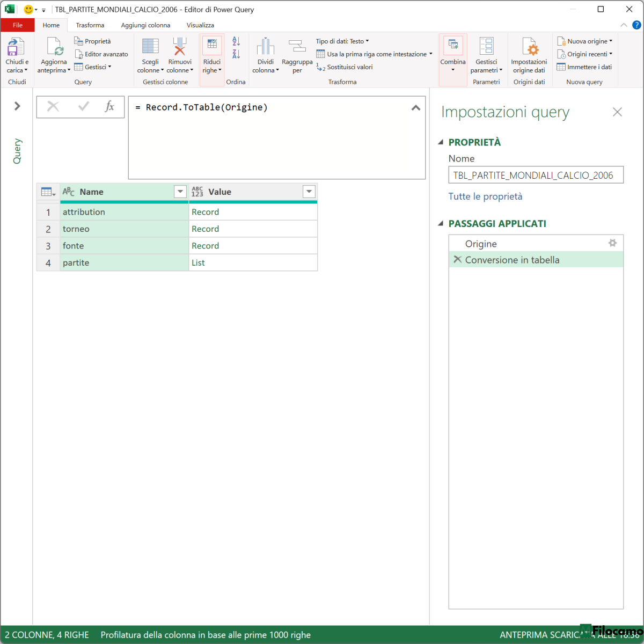The width and height of the screenshot is (644, 644).
Task: Open Origini recenti dropdown
Action: 584,54
